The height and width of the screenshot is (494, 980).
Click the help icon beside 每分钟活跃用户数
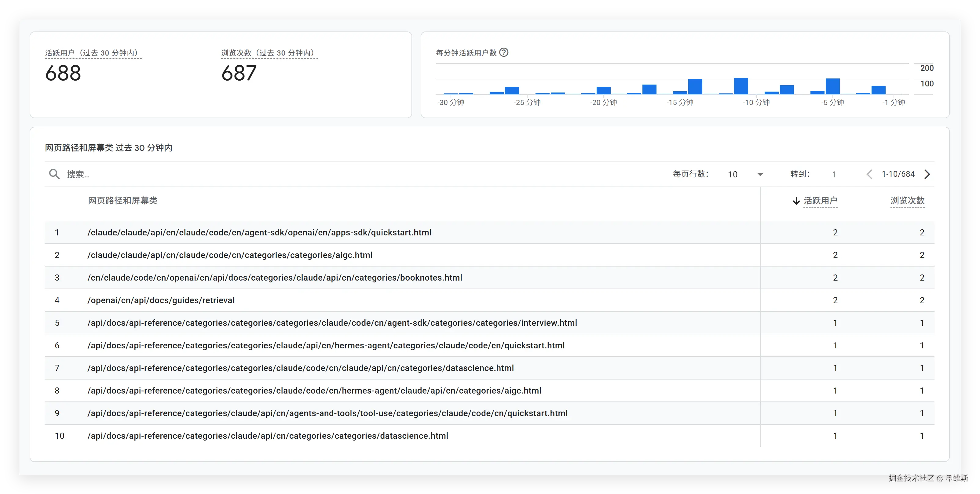(x=504, y=53)
